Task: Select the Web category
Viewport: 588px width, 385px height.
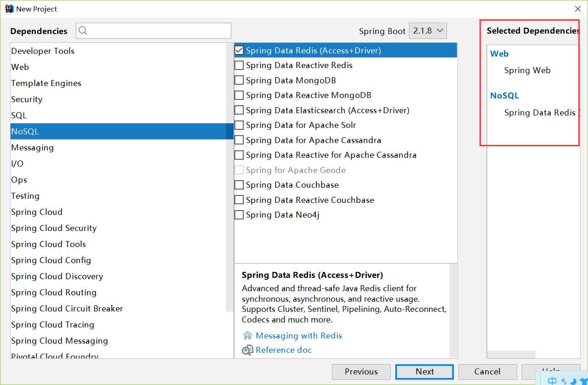Action: coord(119,67)
